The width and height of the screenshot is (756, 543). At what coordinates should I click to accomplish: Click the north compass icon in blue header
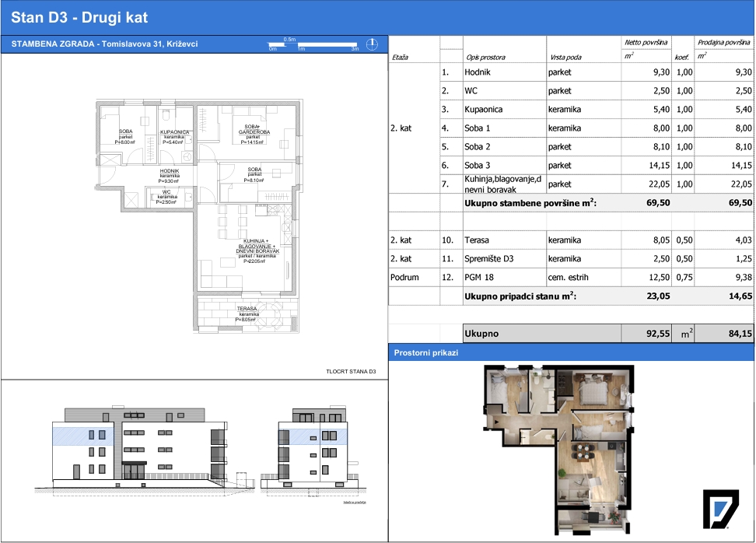[372, 44]
